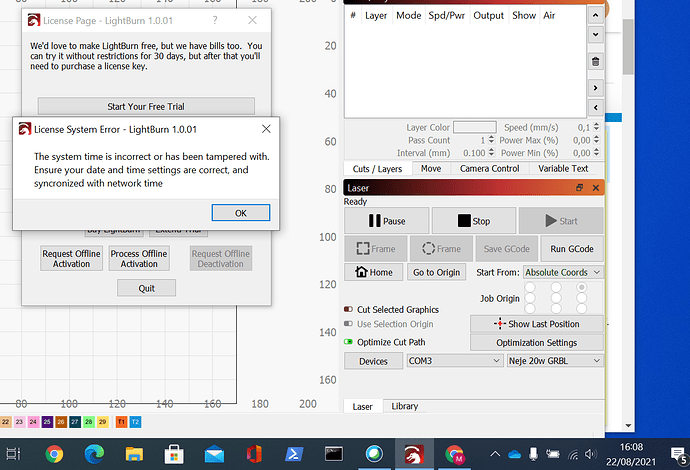This screenshot has height=470, width=690.
Task: Open the Neje 20w GRBL device dropdown
Action: 554,361
